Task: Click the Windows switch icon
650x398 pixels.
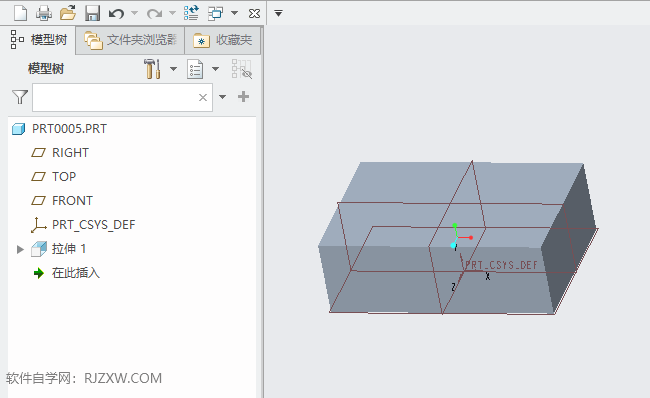Action: click(x=215, y=13)
